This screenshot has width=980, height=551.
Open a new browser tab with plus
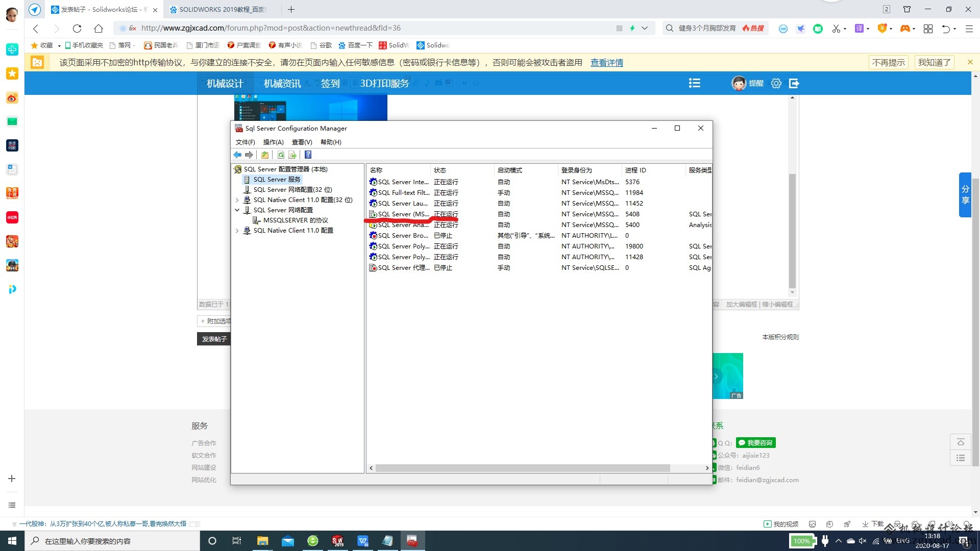pos(291,9)
